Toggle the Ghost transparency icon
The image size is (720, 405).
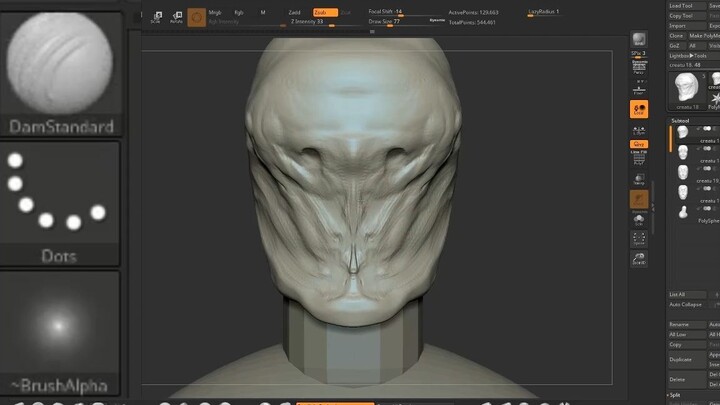(639, 200)
